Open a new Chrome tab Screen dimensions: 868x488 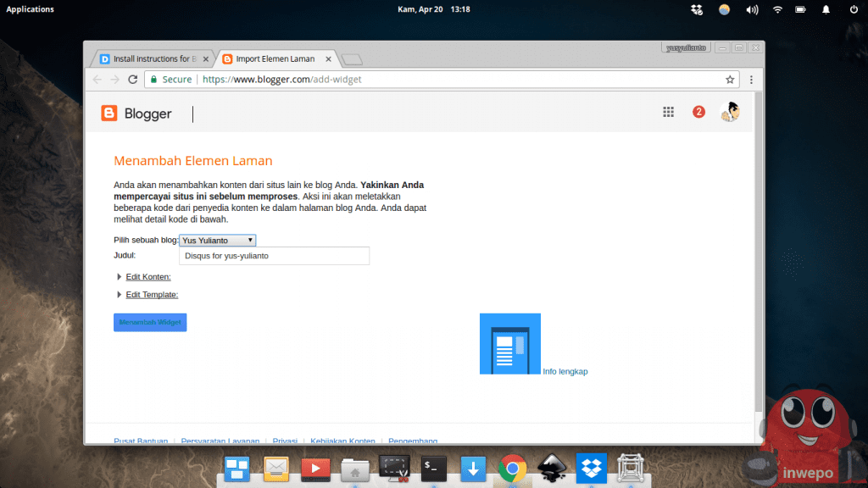point(352,59)
